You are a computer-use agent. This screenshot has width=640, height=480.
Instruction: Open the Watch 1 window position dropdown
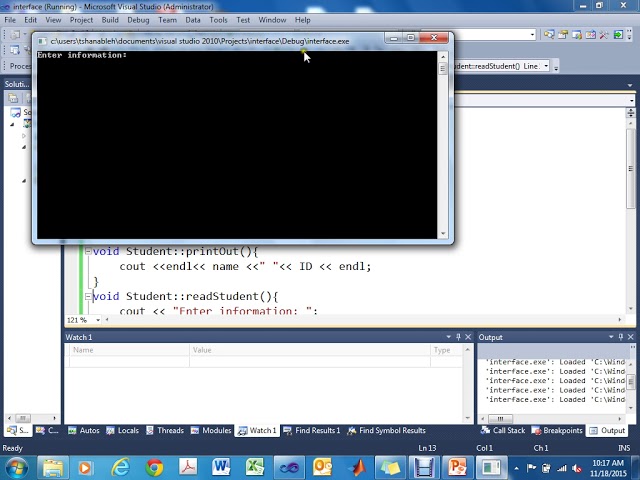coord(448,337)
